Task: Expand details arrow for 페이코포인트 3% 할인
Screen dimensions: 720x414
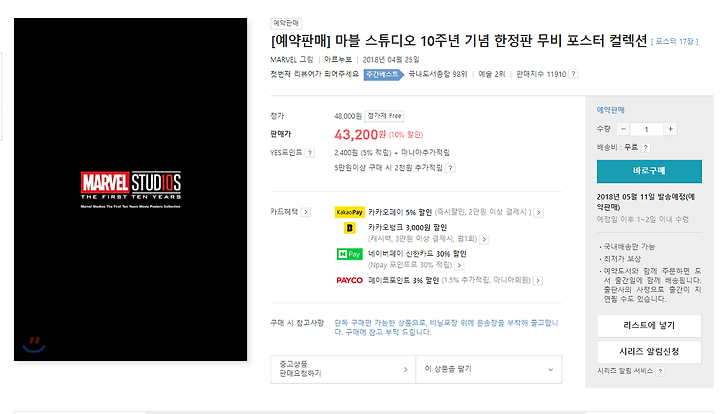Action: point(538,280)
